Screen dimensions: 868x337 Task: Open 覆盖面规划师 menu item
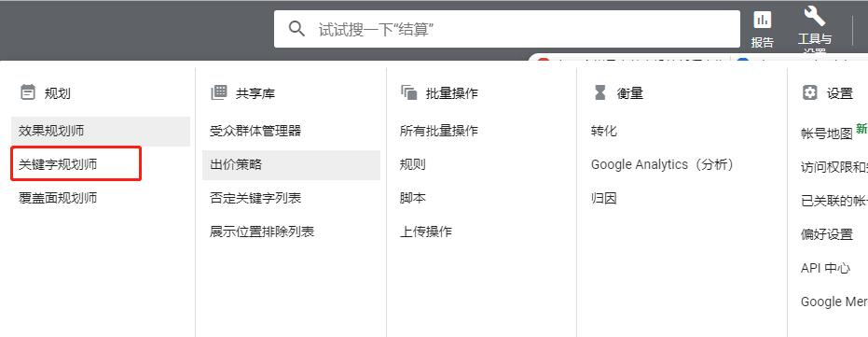pos(58,198)
